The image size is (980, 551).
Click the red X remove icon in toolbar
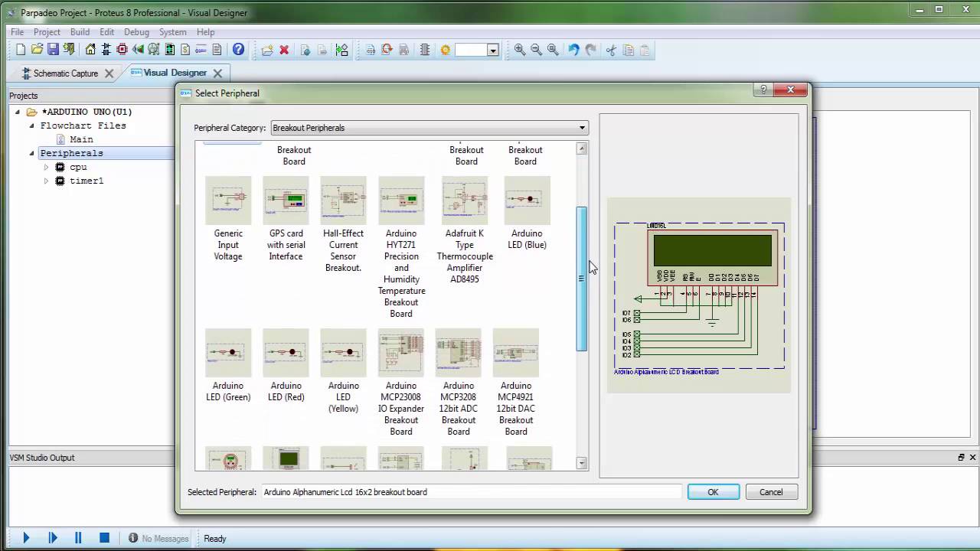pos(284,50)
